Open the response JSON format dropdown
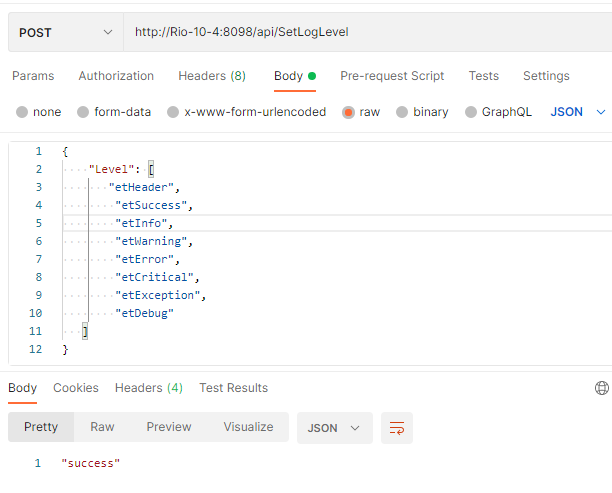 tap(334, 428)
